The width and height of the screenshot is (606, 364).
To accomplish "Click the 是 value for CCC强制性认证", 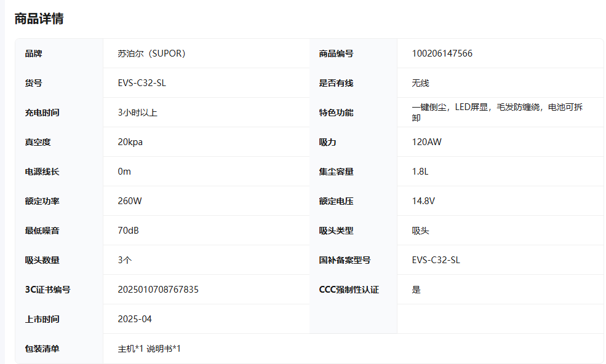I will click(x=416, y=290).
